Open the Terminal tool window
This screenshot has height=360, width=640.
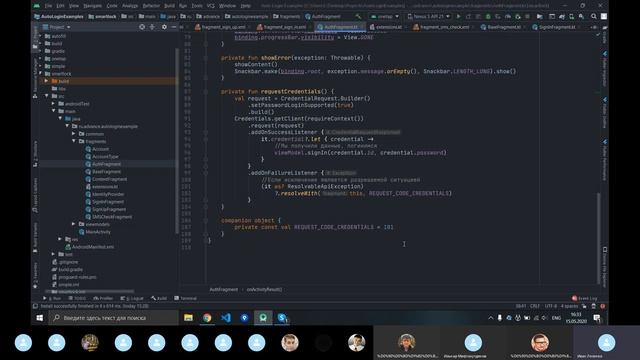pos(185,298)
